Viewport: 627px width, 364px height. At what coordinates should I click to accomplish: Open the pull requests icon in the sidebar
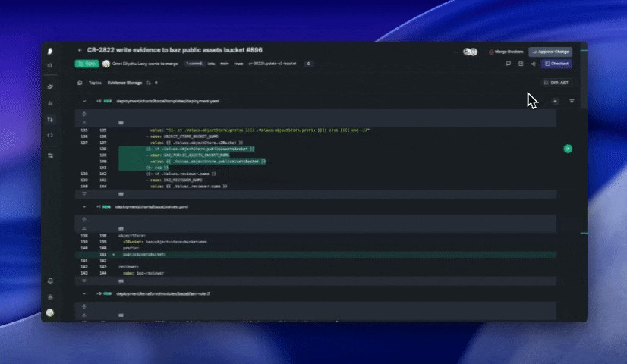(50, 119)
